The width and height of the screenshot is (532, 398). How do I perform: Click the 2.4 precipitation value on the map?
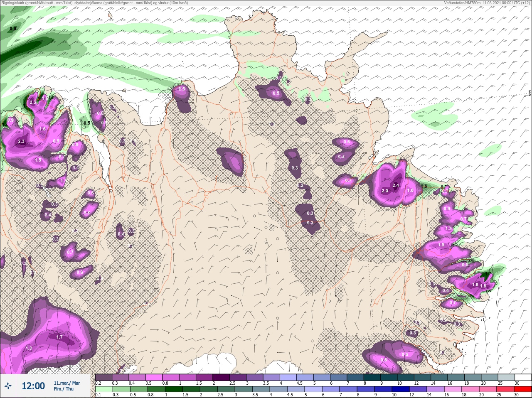[x=396, y=186]
